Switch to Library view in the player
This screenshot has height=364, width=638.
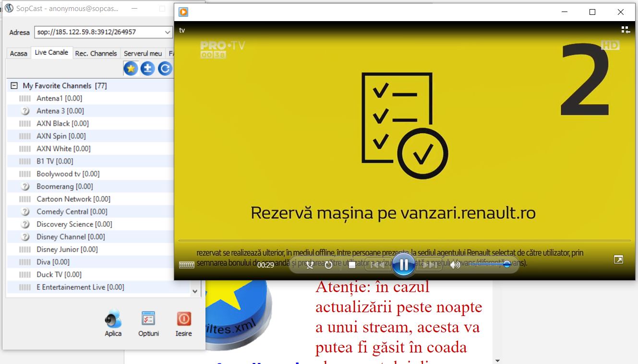click(x=626, y=30)
